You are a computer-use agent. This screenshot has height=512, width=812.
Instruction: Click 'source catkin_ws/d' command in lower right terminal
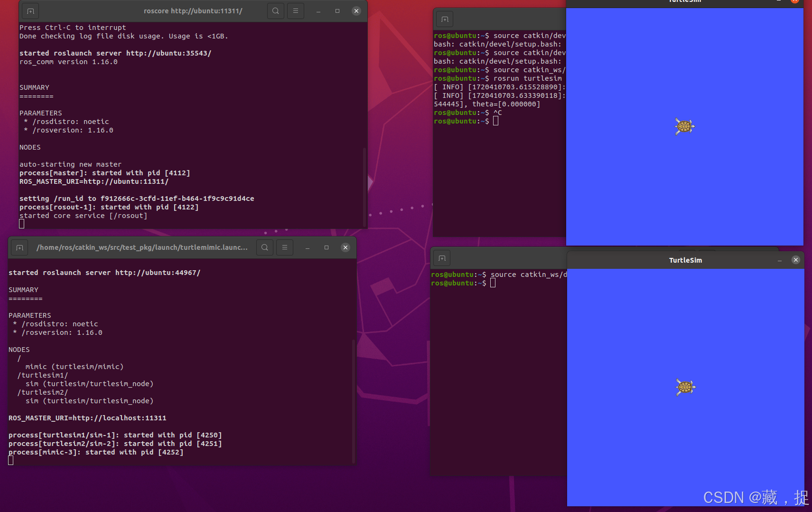click(x=529, y=275)
